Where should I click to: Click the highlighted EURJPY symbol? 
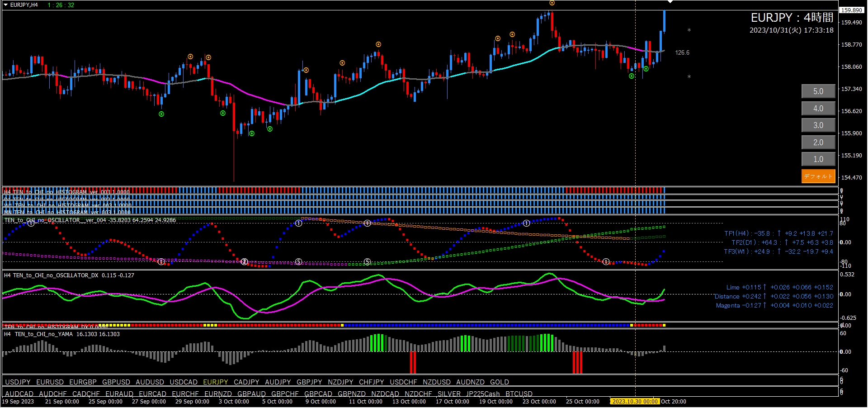pyautogui.click(x=216, y=382)
